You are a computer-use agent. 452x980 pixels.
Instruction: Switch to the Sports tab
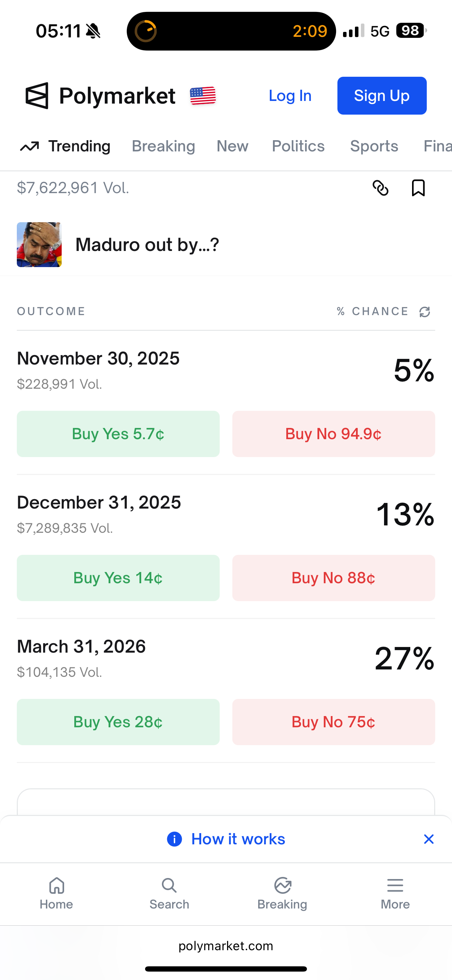coord(374,147)
